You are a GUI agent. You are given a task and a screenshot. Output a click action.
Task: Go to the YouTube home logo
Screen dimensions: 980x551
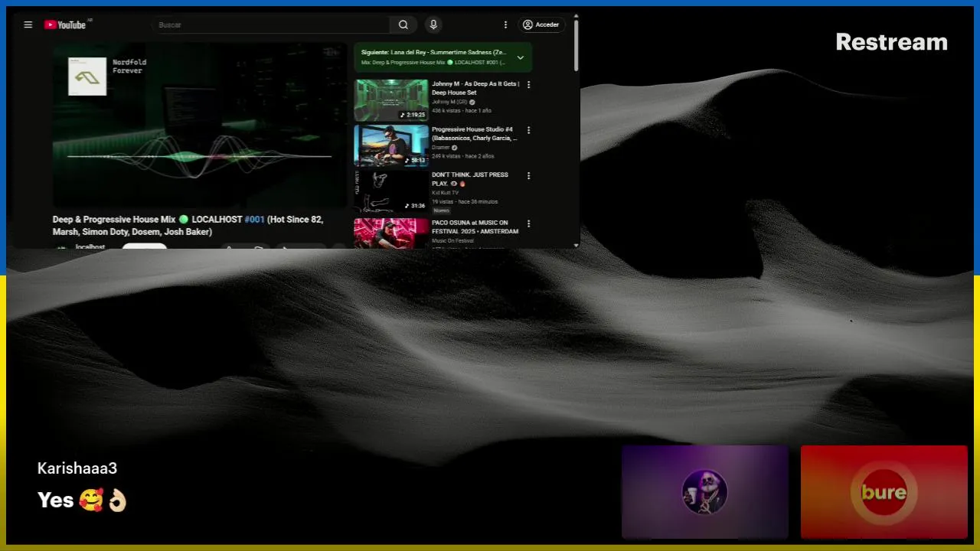click(x=65, y=24)
